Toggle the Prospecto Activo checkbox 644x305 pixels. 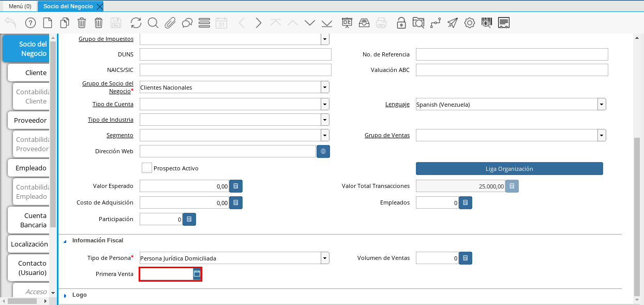click(147, 168)
